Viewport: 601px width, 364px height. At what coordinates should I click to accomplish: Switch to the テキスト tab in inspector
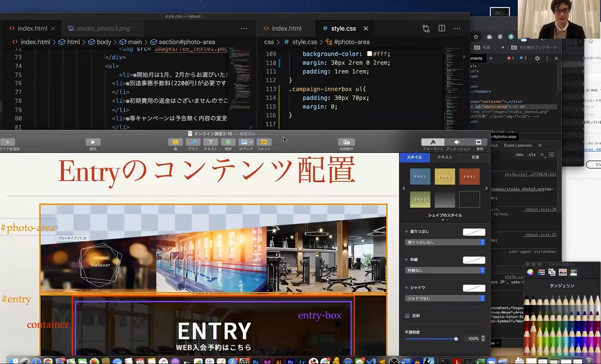(x=444, y=157)
